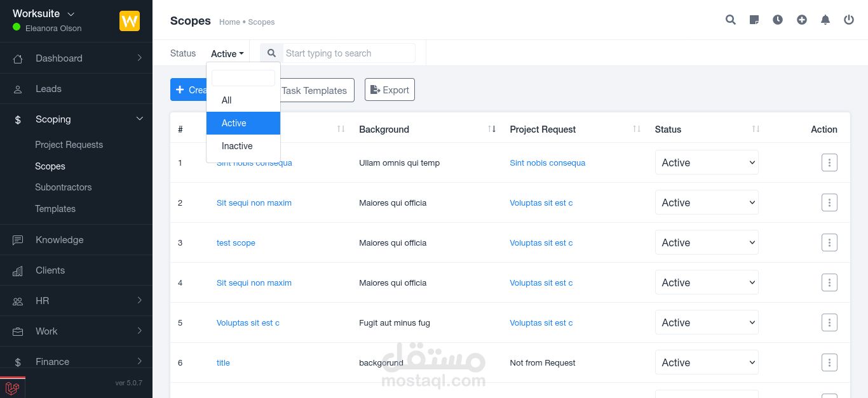
Task: Open Status select for row 5
Action: (707, 322)
